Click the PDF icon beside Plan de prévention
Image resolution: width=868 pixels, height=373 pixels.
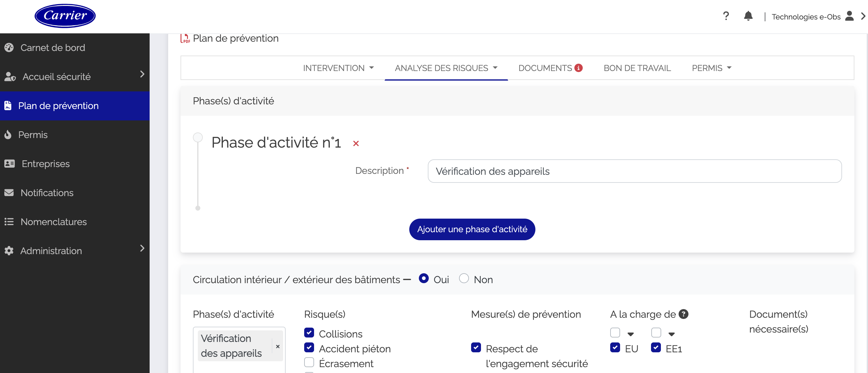[x=185, y=38]
